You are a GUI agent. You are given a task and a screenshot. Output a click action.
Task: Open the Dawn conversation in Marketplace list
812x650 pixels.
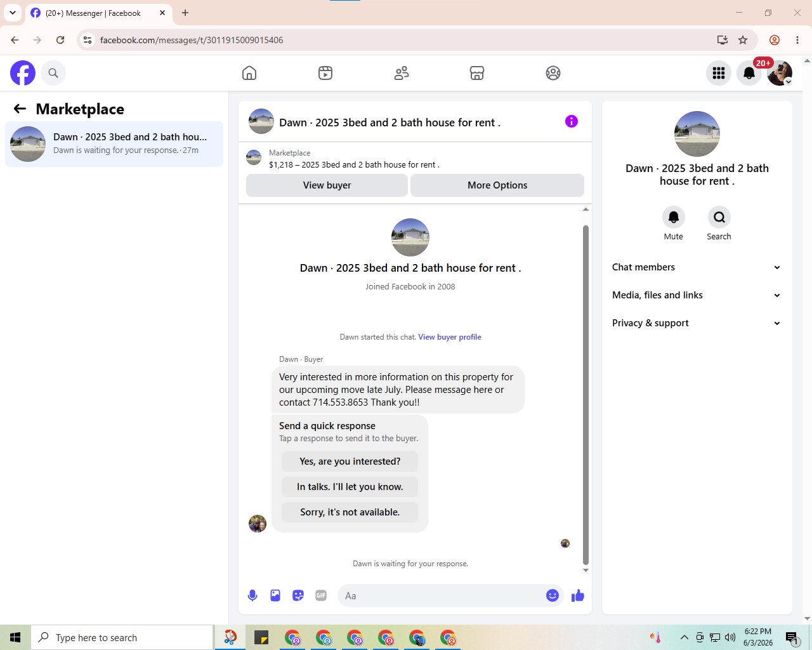[x=114, y=144]
